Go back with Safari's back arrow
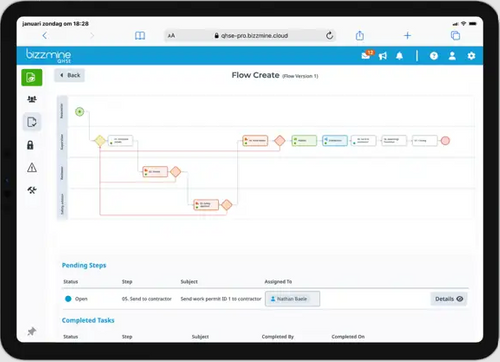This screenshot has width=500, height=362. click(45, 35)
